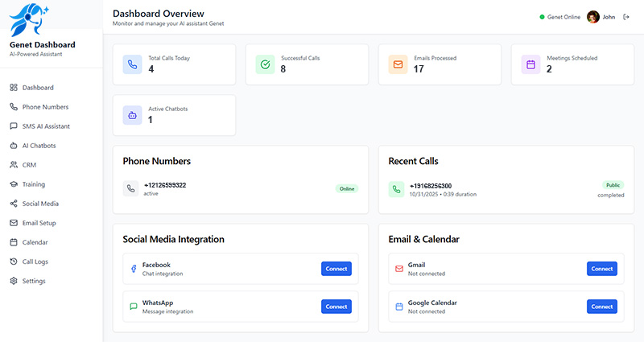The height and width of the screenshot is (342, 644).
Task: Click the Genet Online status text
Action: point(564,17)
